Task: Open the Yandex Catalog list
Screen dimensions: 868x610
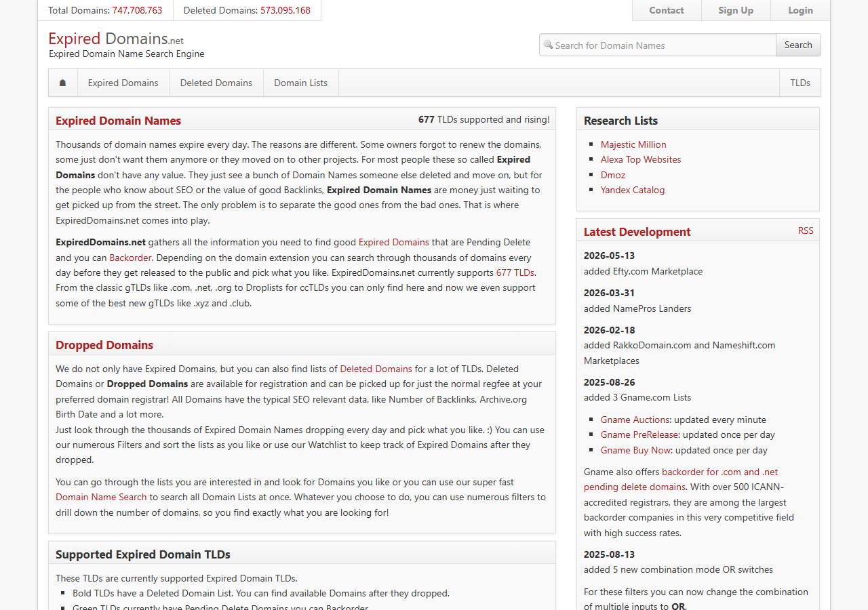Action: tap(633, 190)
